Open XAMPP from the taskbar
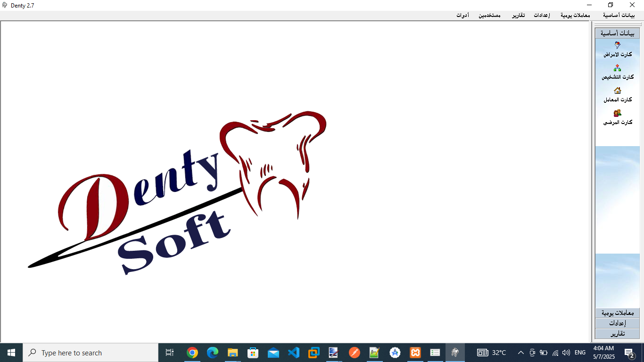 tap(415, 353)
